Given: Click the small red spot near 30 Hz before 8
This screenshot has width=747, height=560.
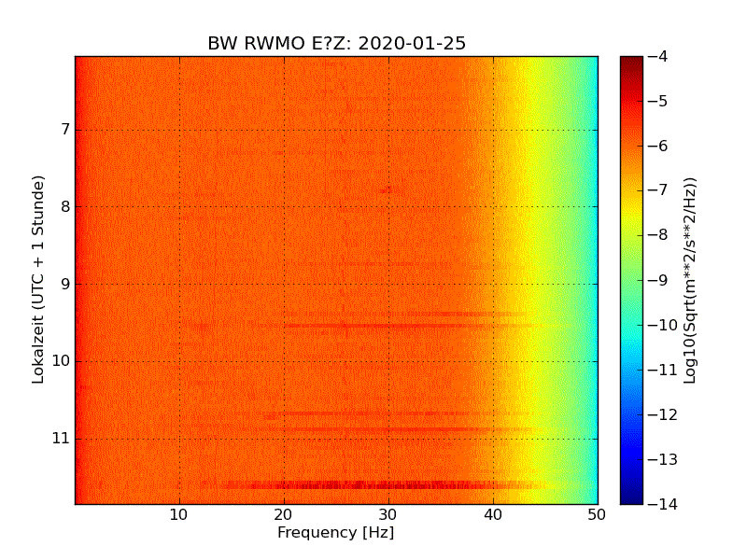Looking at the screenshot, I should [x=386, y=190].
